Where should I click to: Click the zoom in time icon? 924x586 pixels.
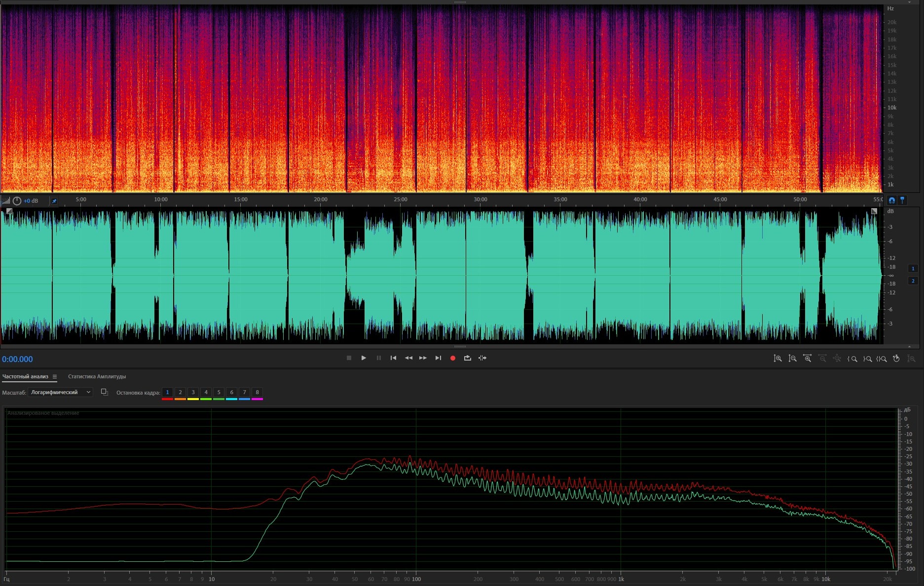pos(807,359)
